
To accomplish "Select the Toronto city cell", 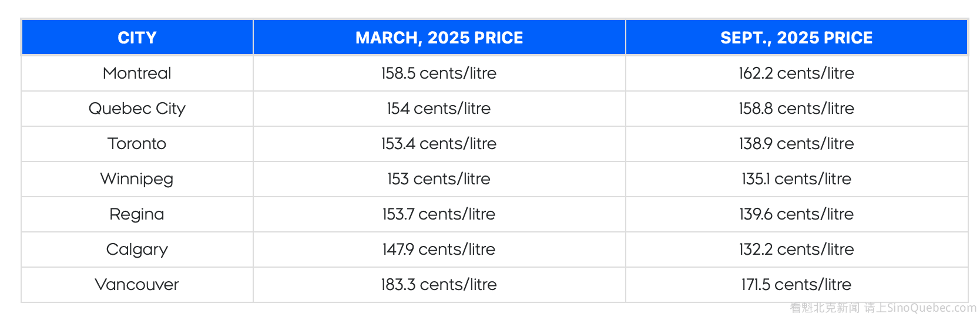I will [137, 144].
